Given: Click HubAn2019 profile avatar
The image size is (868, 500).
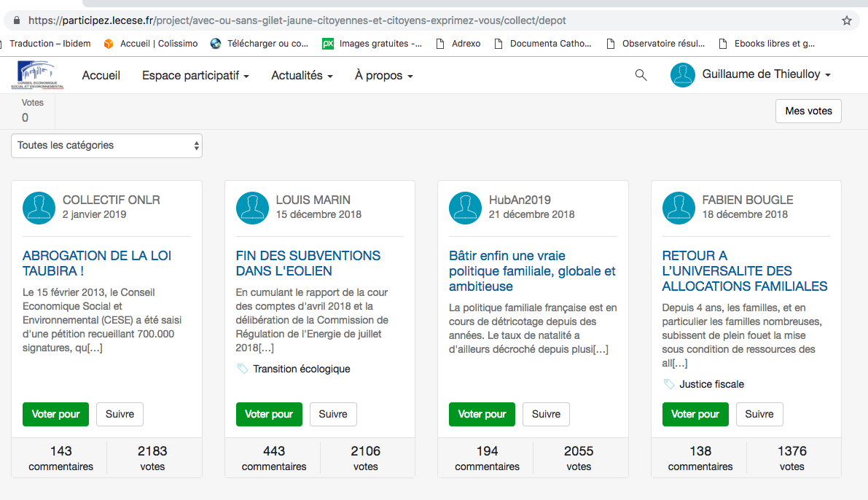Looking at the screenshot, I should point(465,208).
